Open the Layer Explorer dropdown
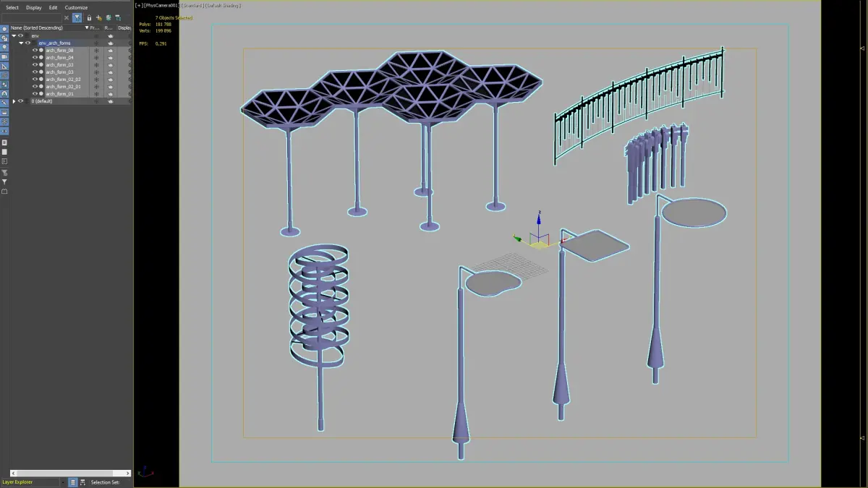Screen dimensions: 868x488 [63, 482]
